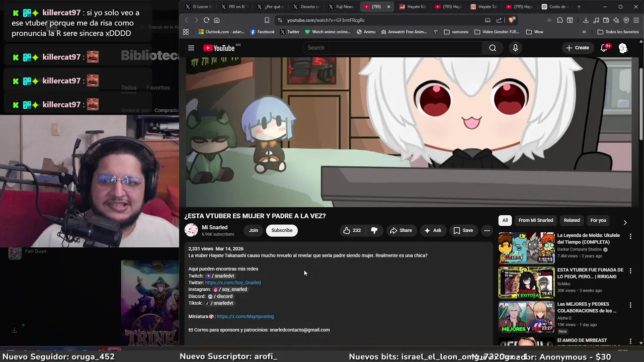Image resolution: width=644 pixels, height=362 pixels.
Task: Open the Brave Shields lion icon
Action: [512, 20]
